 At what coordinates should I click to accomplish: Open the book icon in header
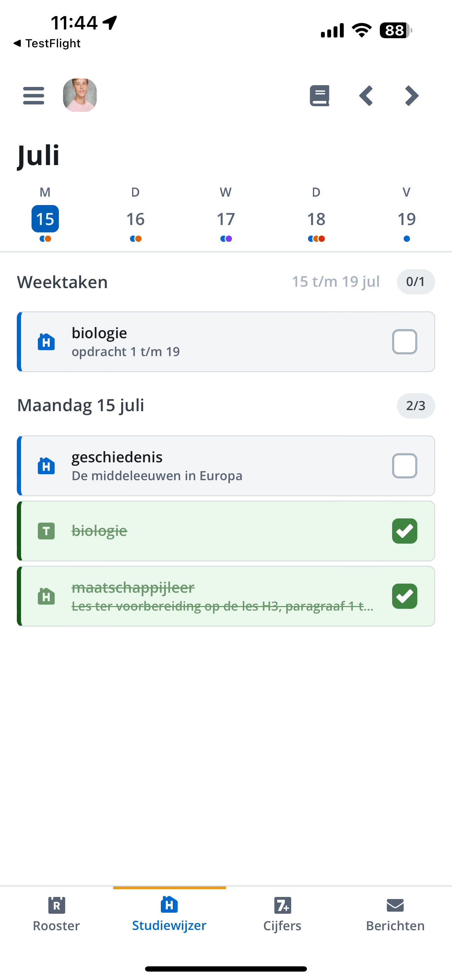click(x=320, y=95)
